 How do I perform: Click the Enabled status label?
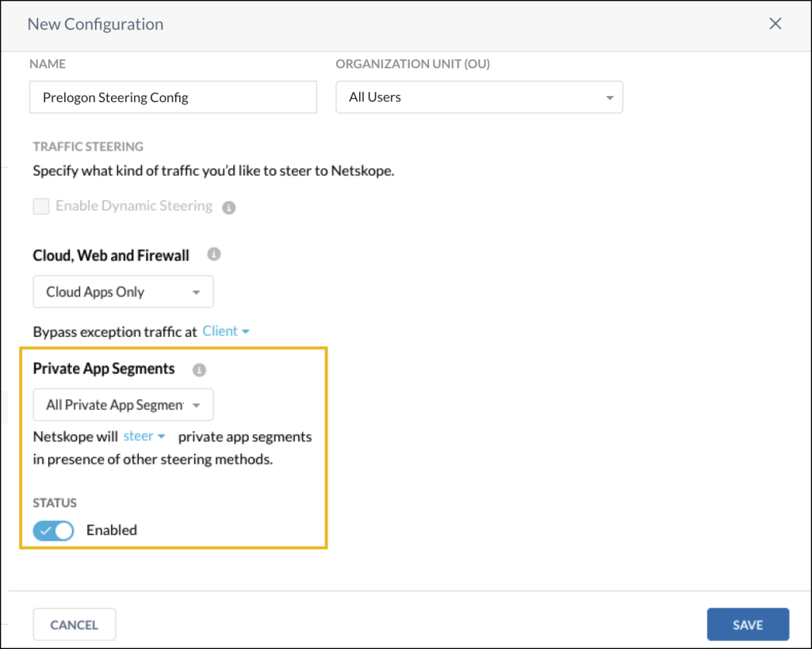pos(112,530)
